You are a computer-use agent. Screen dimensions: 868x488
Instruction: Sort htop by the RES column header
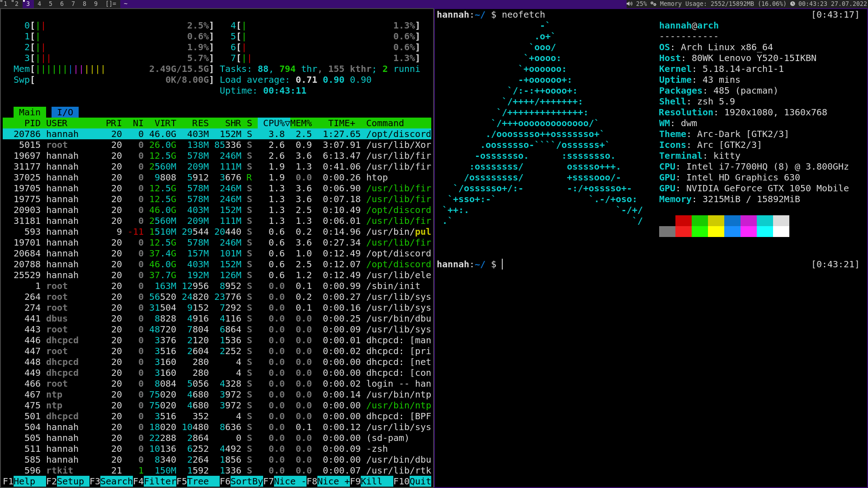200,123
